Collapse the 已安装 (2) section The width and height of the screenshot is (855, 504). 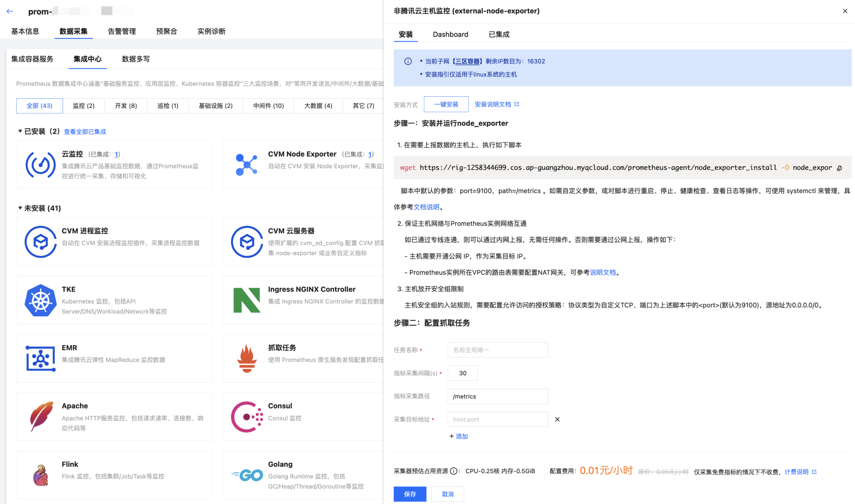tap(20, 131)
